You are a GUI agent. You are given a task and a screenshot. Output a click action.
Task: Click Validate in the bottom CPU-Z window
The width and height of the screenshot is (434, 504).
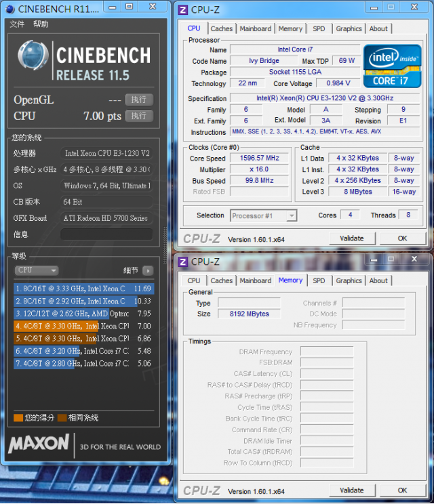(352, 490)
